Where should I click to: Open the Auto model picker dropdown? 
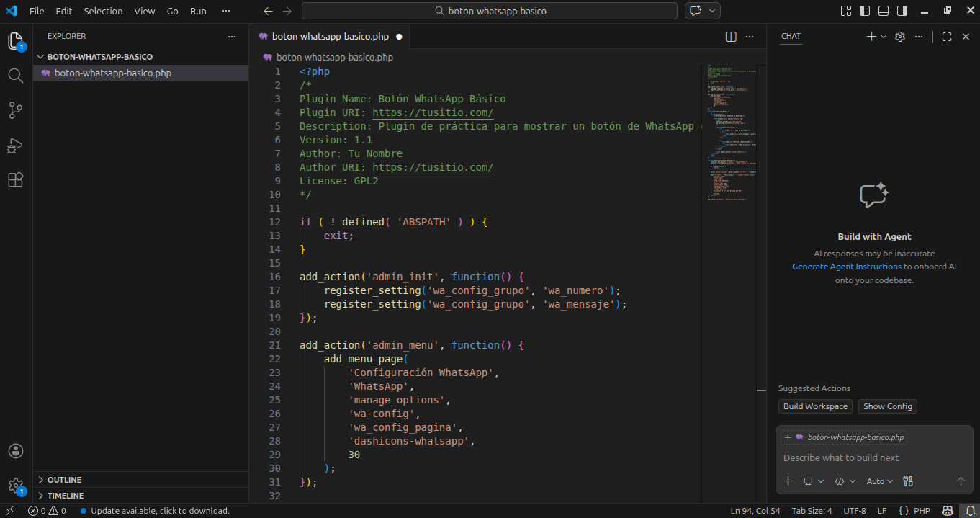tap(879, 481)
